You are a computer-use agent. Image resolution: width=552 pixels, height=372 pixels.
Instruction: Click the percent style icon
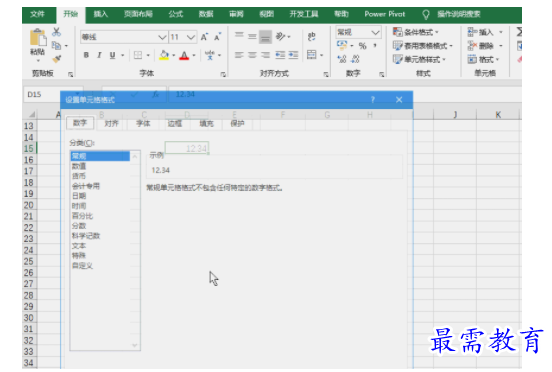pos(362,46)
